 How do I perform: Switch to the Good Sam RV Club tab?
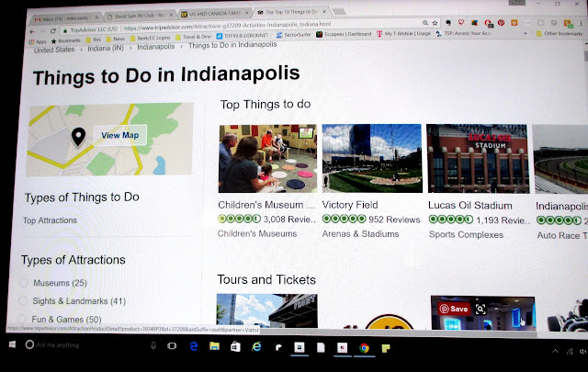click(x=136, y=17)
